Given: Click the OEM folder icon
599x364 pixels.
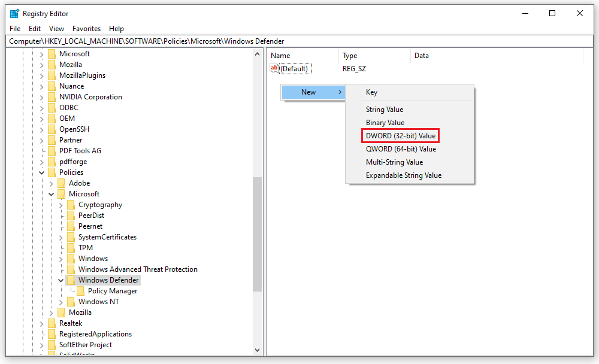Looking at the screenshot, I should 52,119.
